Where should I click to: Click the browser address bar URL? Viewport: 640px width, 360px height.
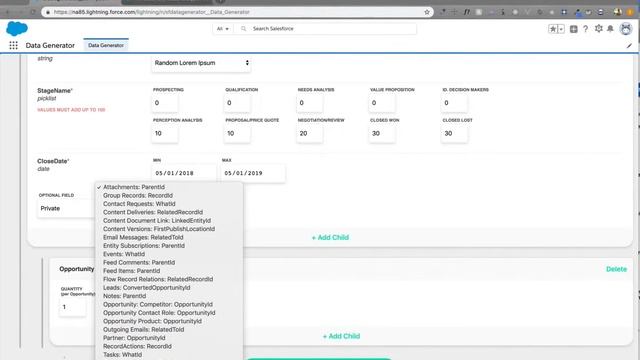[151, 12]
